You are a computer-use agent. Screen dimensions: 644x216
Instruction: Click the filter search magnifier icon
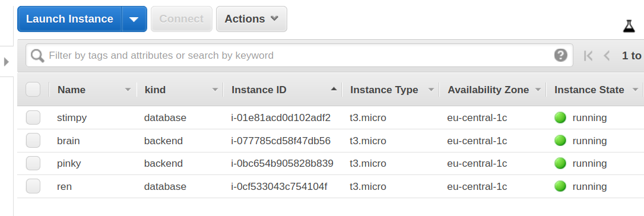point(37,55)
